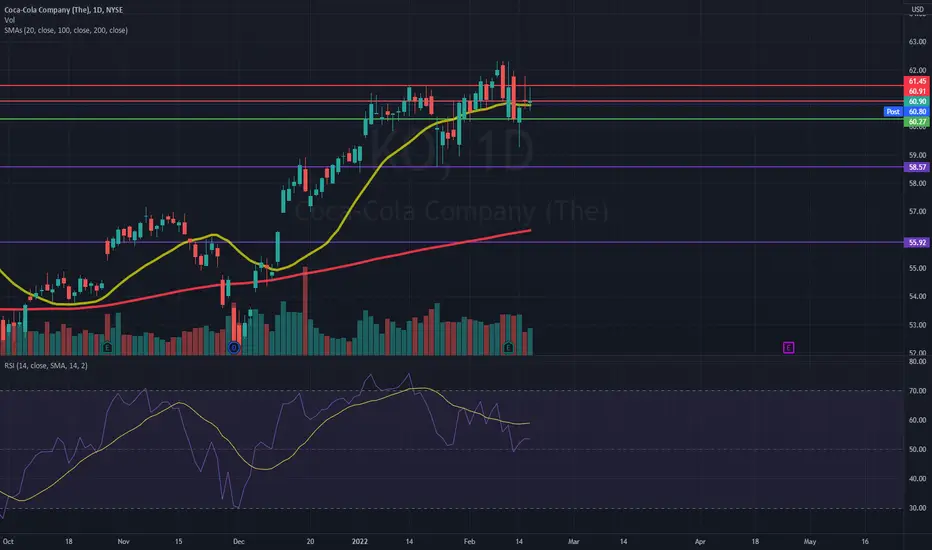Open the February earnings E marker

[508, 347]
